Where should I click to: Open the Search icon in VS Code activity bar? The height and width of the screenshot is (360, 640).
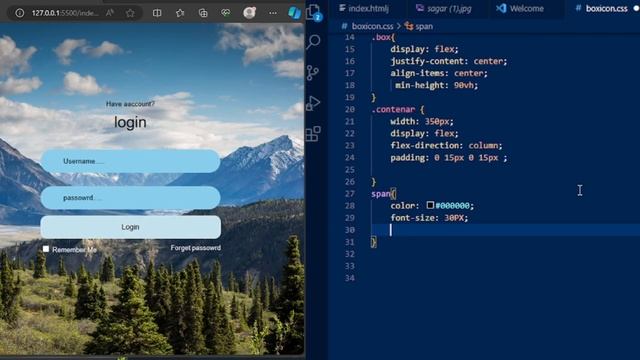[x=313, y=41]
